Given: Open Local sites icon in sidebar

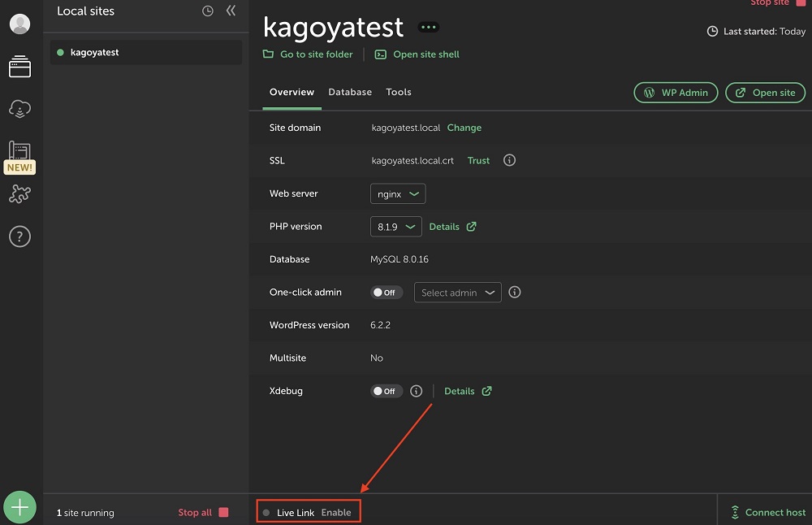Looking at the screenshot, I should tap(20, 67).
